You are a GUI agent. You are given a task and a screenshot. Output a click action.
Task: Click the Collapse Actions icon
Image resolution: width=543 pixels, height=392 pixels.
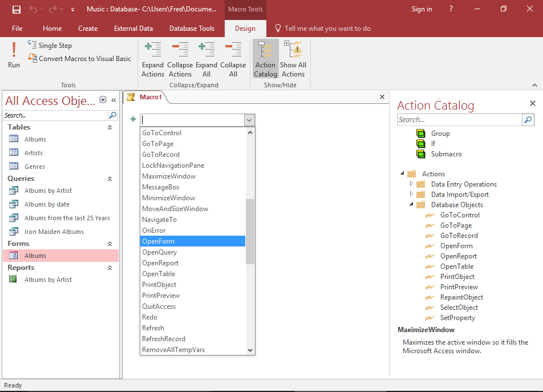pyautogui.click(x=180, y=59)
